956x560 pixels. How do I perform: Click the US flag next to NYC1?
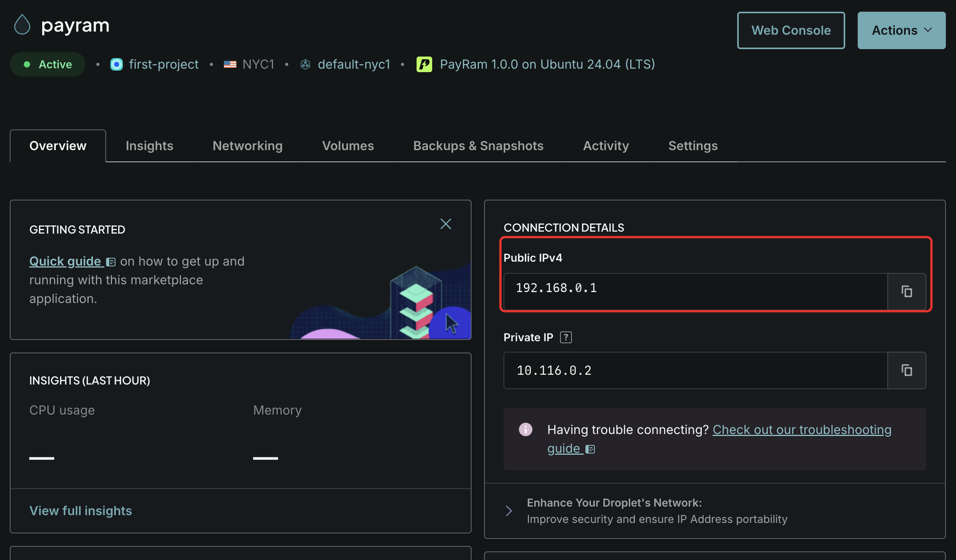[x=230, y=64]
